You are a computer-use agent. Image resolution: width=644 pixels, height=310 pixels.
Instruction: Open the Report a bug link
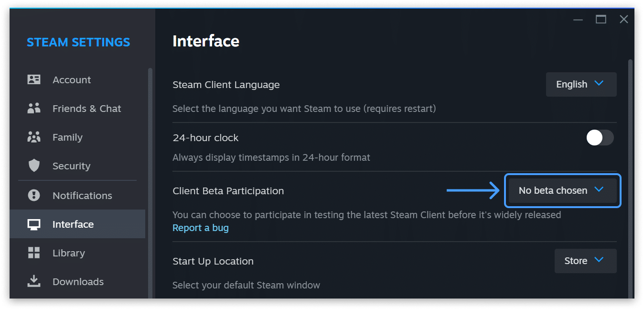click(201, 228)
